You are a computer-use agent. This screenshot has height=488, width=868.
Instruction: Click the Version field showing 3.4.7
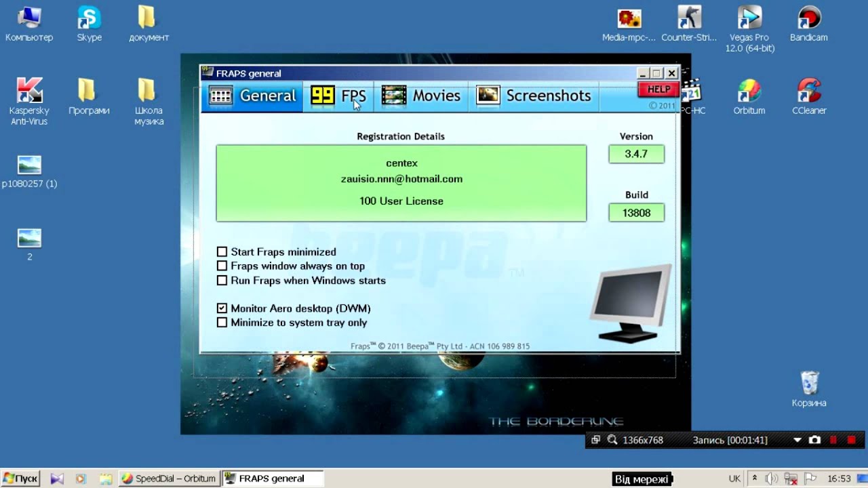point(636,154)
